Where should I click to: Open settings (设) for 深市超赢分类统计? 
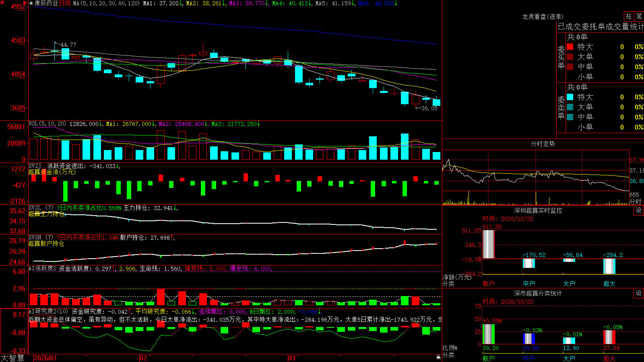click(639, 293)
